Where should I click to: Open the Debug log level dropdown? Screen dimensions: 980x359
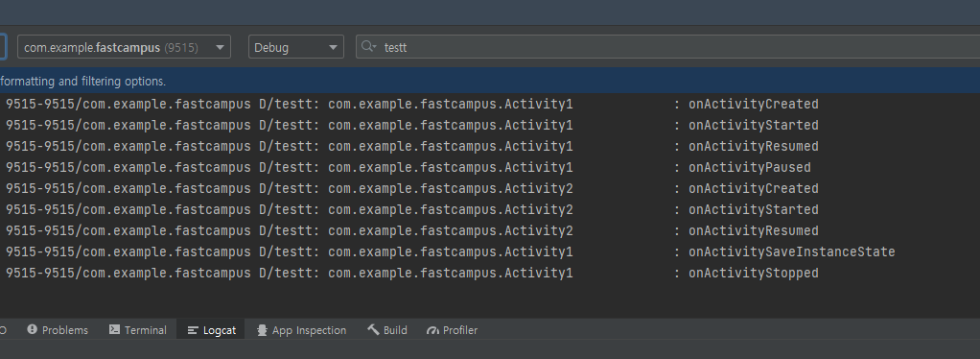point(295,47)
